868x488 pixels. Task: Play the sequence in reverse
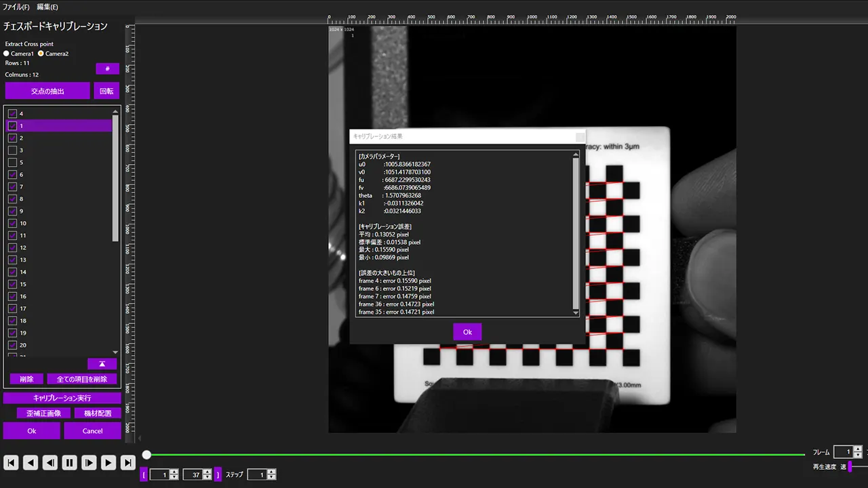[31, 463]
